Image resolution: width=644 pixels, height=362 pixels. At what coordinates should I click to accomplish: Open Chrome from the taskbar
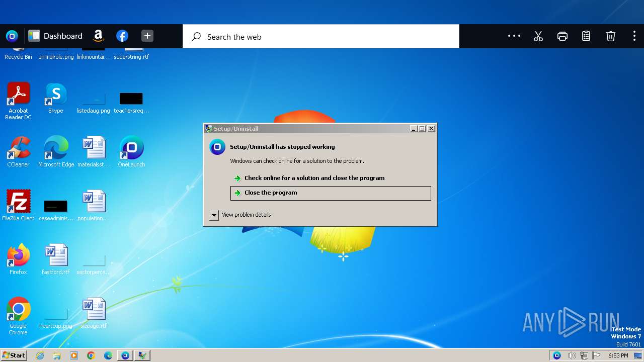coord(91,355)
